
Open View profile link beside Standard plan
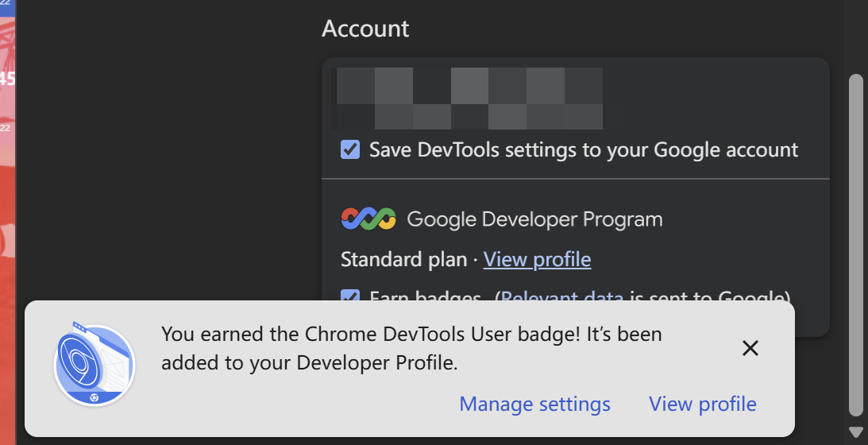tap(537, 260)
